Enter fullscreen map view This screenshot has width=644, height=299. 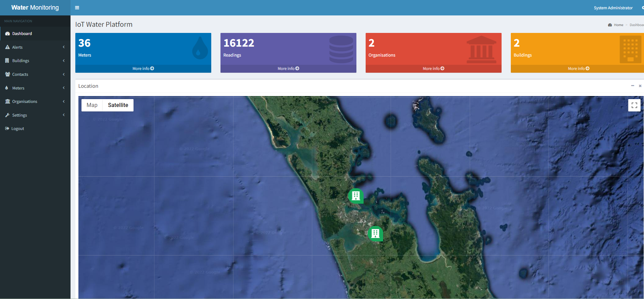click(634, 105)
